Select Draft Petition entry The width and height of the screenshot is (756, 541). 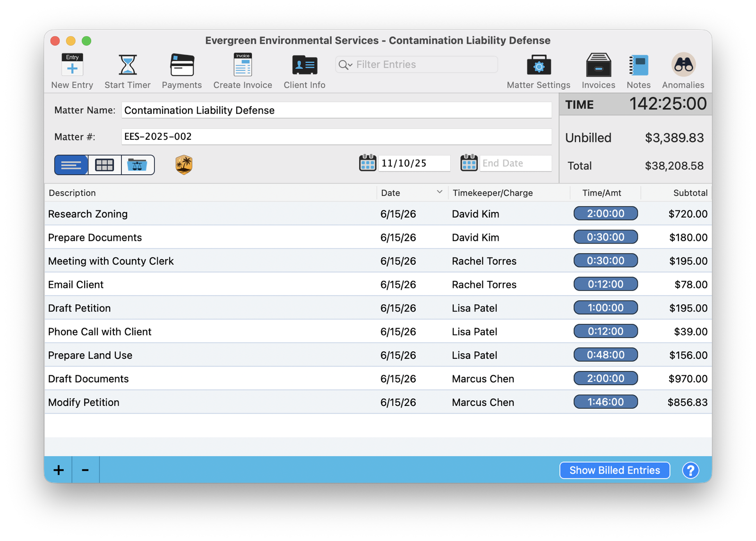378,308
